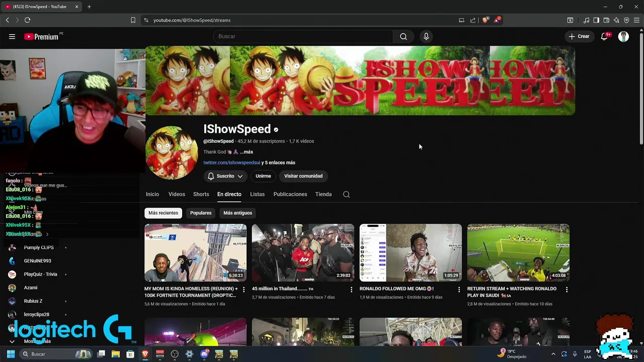Screen dimensions: 644x362
Task: Open File Explorer from taskbar
Action: 115,354
